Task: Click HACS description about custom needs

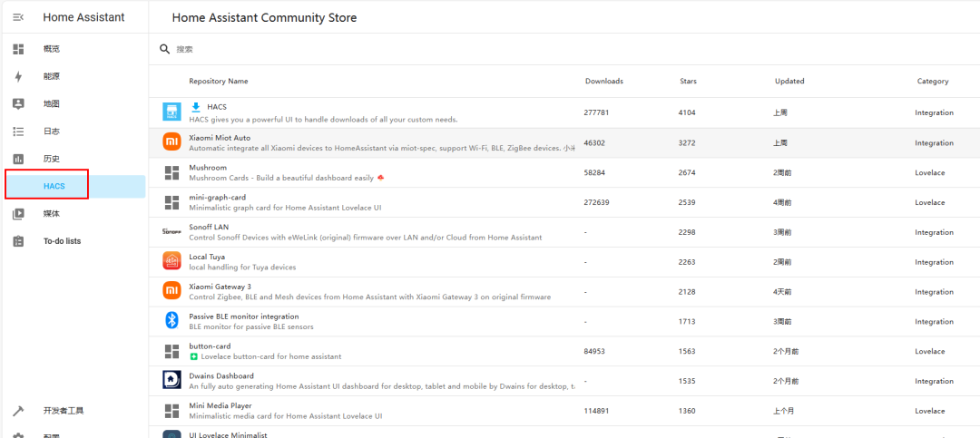Action: tap(323, 120)
